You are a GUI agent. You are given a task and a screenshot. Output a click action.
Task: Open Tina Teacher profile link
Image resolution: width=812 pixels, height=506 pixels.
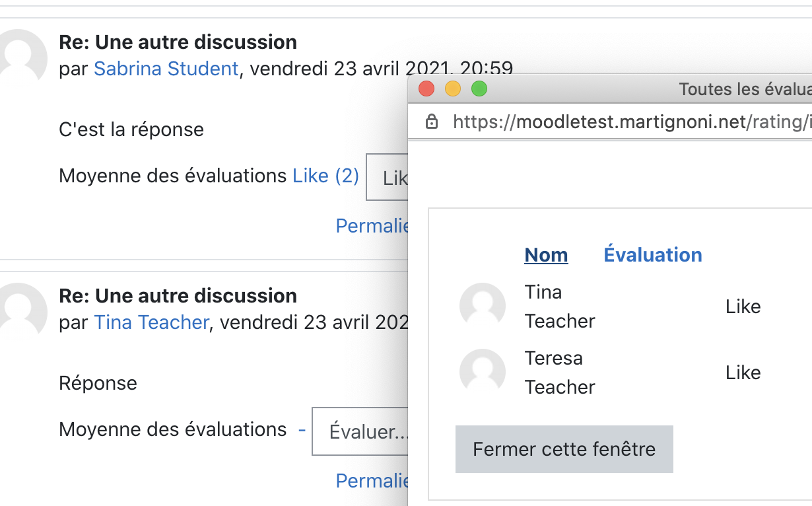click(x=152, y=322)
